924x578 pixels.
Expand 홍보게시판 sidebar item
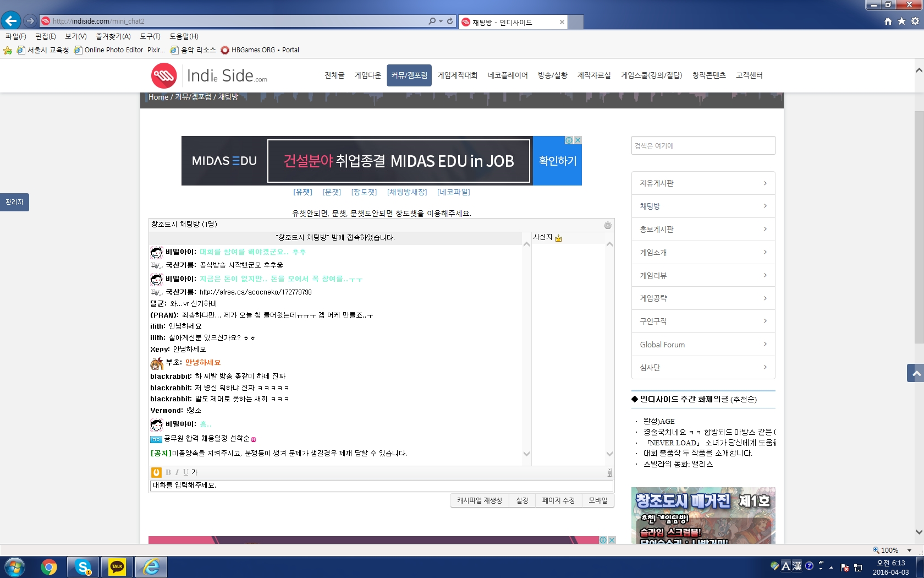coord(703,230)
